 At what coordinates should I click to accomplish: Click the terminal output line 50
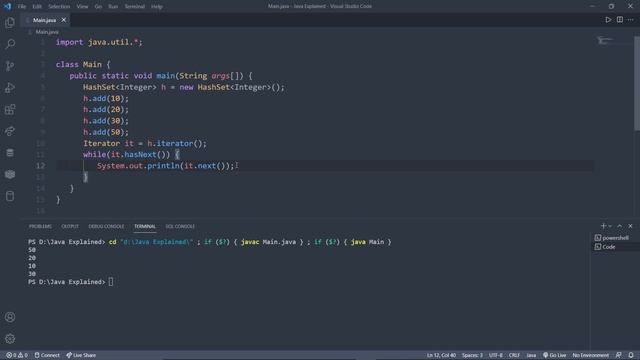(x=32, y=250)
